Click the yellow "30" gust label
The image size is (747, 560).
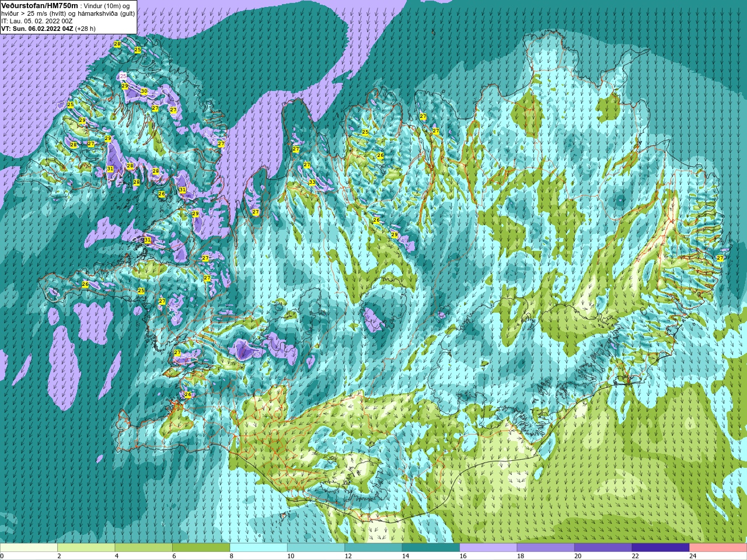144,92
